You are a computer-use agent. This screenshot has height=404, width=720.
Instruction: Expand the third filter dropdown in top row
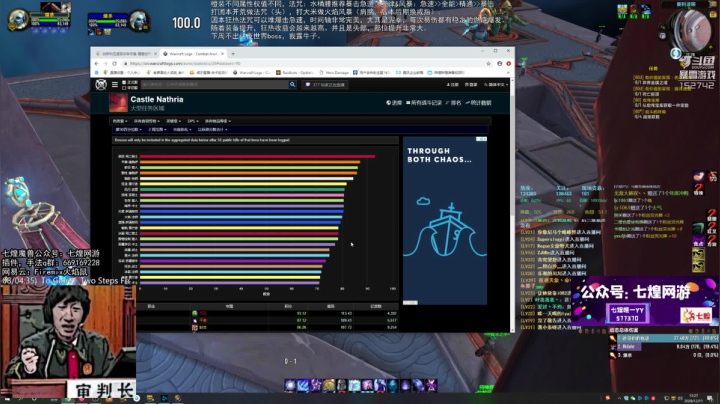click(174, 121)
